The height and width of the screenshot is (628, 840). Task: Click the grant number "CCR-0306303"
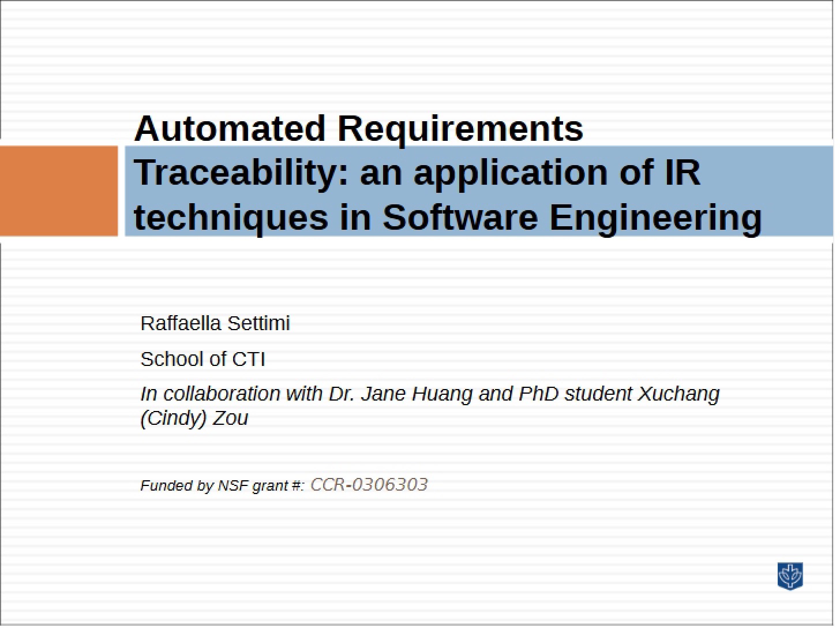[x=369, y=484]
